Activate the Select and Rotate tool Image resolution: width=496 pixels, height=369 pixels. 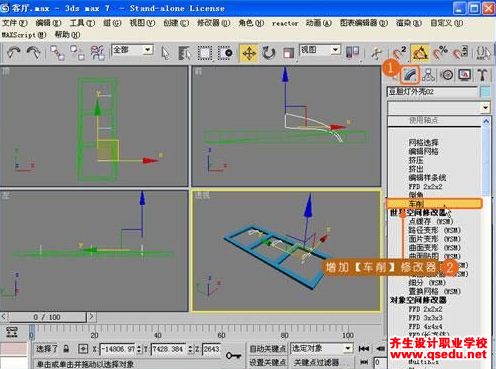coord(268,53)
